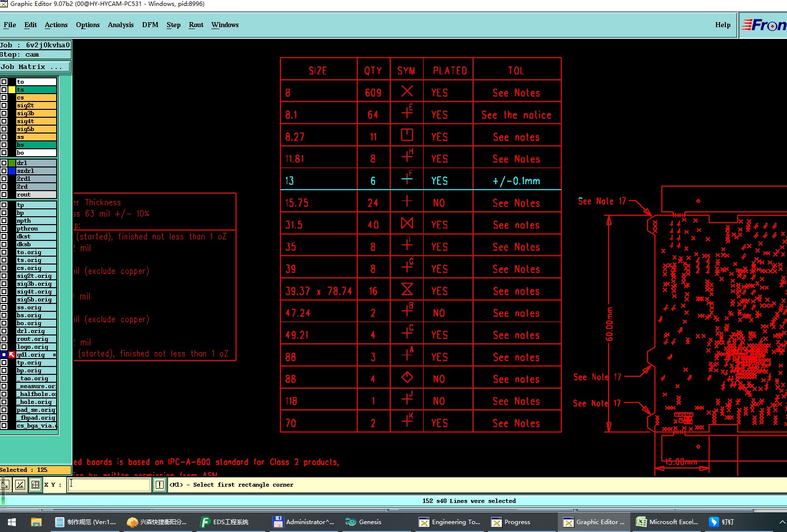
Task: Click the Step cam label
Action: (35, 55)
